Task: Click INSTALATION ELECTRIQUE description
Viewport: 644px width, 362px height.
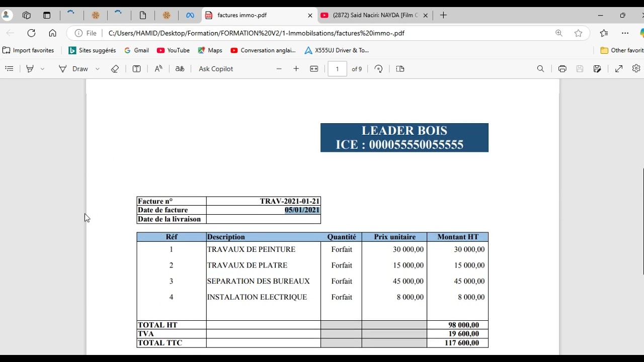Action: 257,297
